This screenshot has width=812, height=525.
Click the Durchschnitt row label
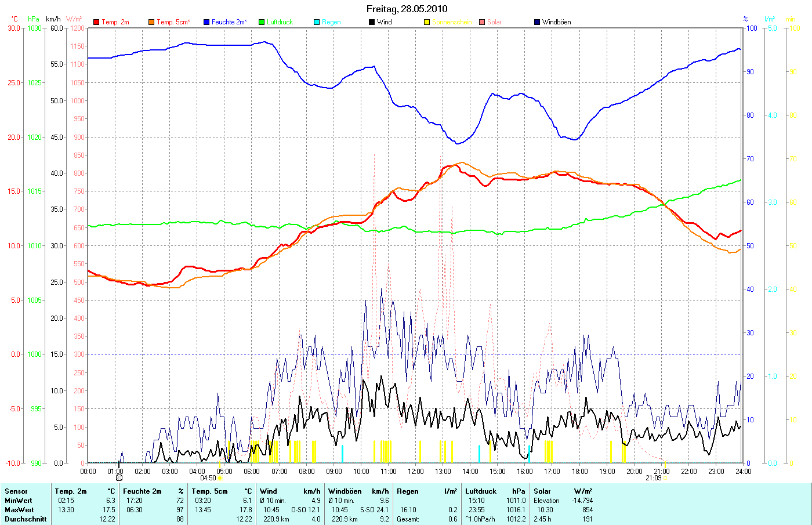(26, 519)
